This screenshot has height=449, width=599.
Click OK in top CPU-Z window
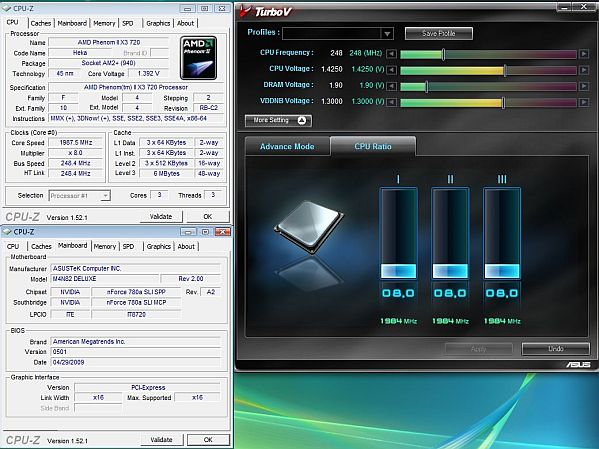[x=208, y=217]
